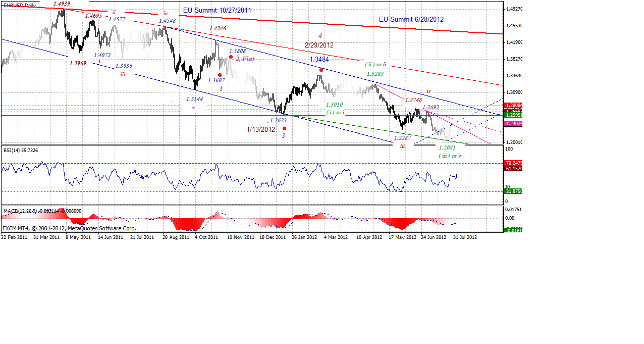This screenshot has height=344, width=644.
Task: Click the '31 Mar 2011' date axis label
Action: (x=46, y=236)
